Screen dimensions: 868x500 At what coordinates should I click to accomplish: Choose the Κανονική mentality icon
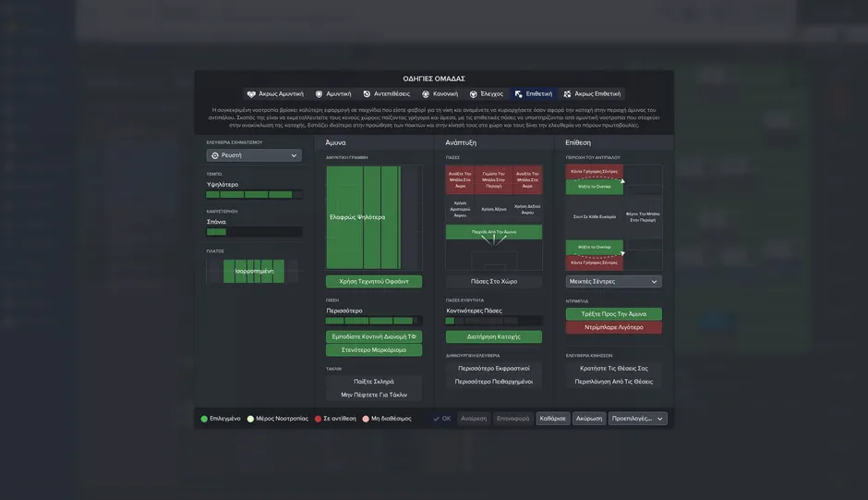[426, 94]
